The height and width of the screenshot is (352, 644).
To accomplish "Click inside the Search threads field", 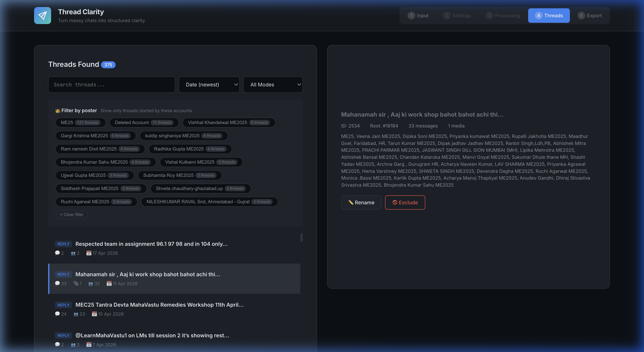I will 112,84.
